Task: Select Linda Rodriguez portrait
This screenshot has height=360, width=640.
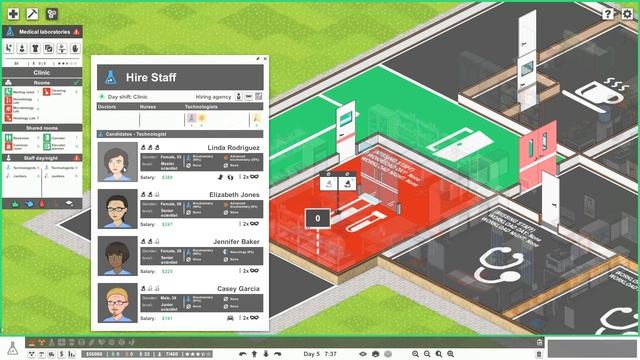Action: [118, 162]
